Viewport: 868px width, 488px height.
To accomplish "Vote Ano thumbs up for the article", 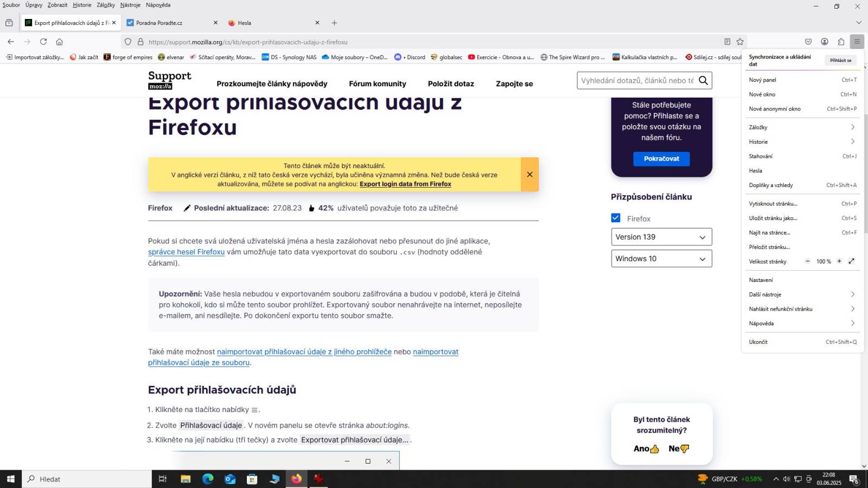I will coord(646,449).
